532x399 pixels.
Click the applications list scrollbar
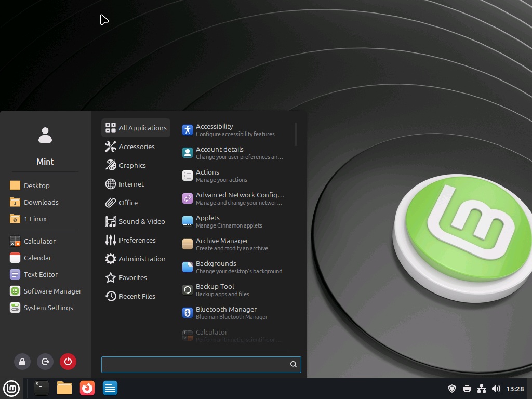coord(296,135)
